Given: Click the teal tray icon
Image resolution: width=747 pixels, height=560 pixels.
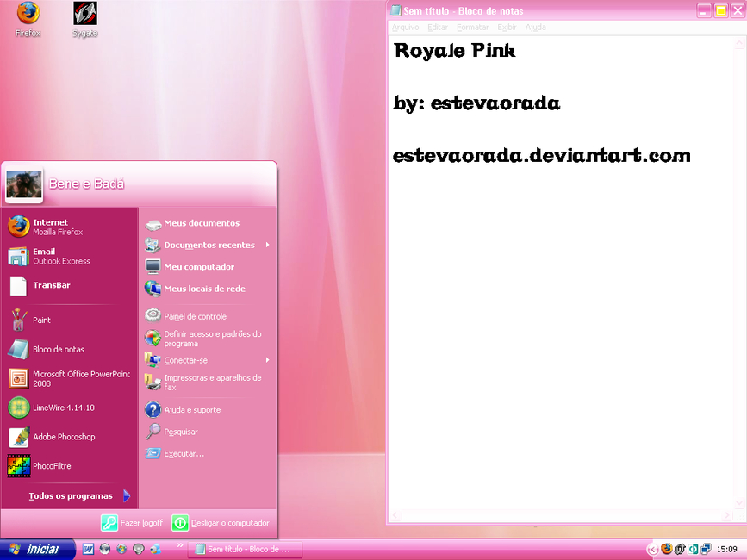Looking at the screenshot, I should pos(693,549).
